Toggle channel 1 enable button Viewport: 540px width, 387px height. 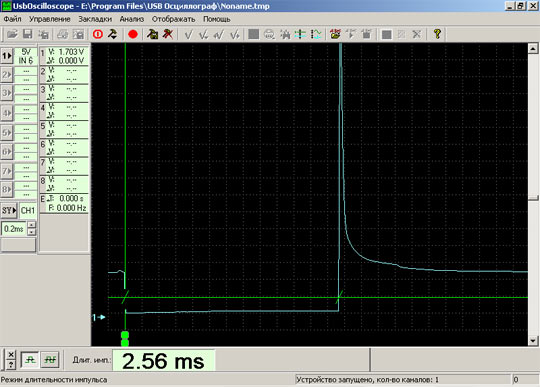pos(7,56)
